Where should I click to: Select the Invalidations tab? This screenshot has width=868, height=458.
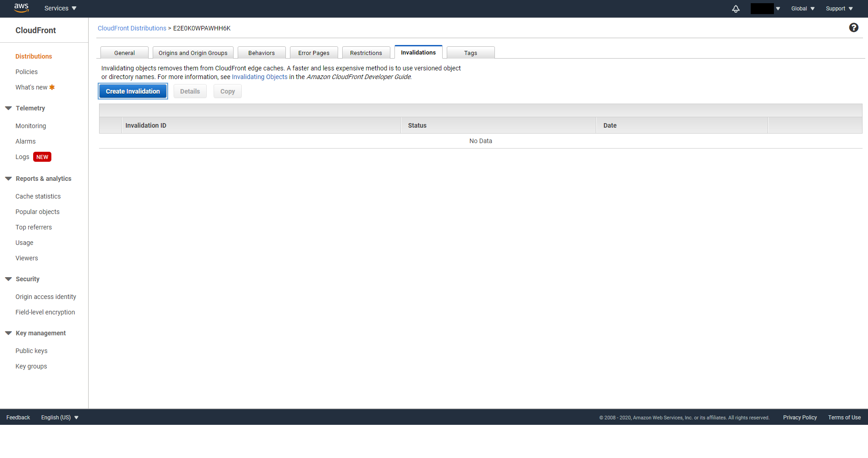pyautogui.click(x=419, y=52)
